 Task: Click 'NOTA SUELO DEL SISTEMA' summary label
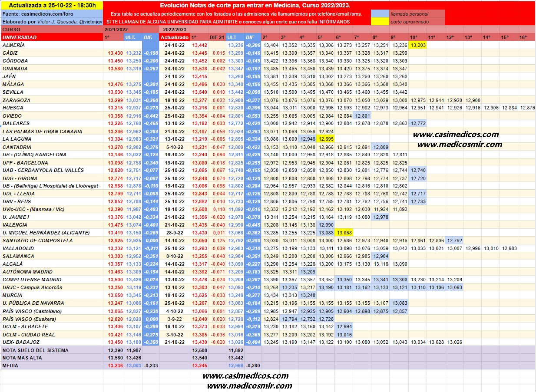pyautogui.click(x=52, y=350)
